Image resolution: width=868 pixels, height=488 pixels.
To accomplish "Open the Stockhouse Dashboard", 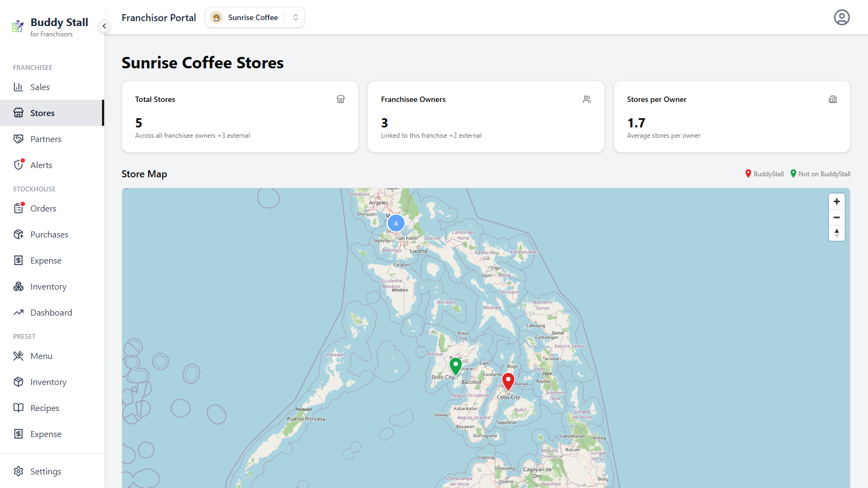I will click(x=52, y=312).
